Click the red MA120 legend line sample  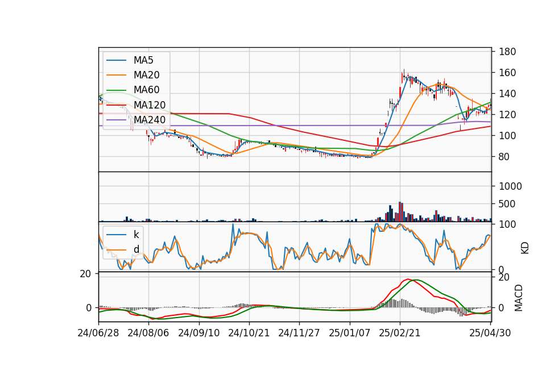coord(116,105)
